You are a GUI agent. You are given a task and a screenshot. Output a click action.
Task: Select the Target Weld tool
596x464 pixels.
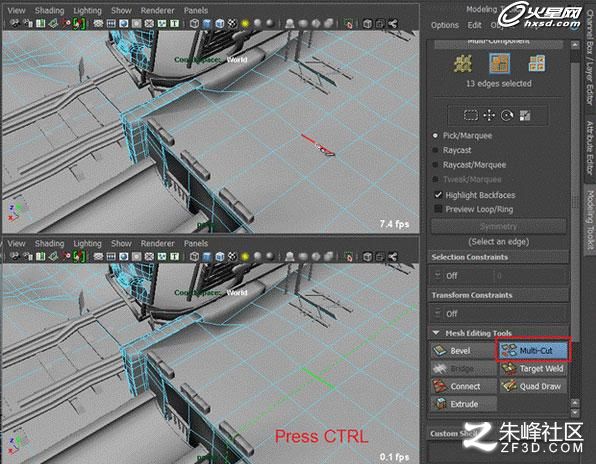click(534, 368)
